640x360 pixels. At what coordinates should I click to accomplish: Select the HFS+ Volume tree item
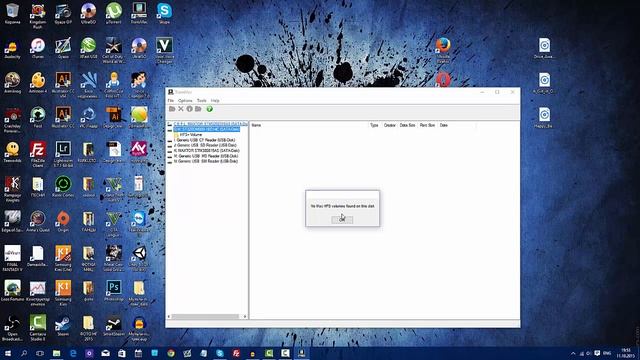click(x=191, y=135)
